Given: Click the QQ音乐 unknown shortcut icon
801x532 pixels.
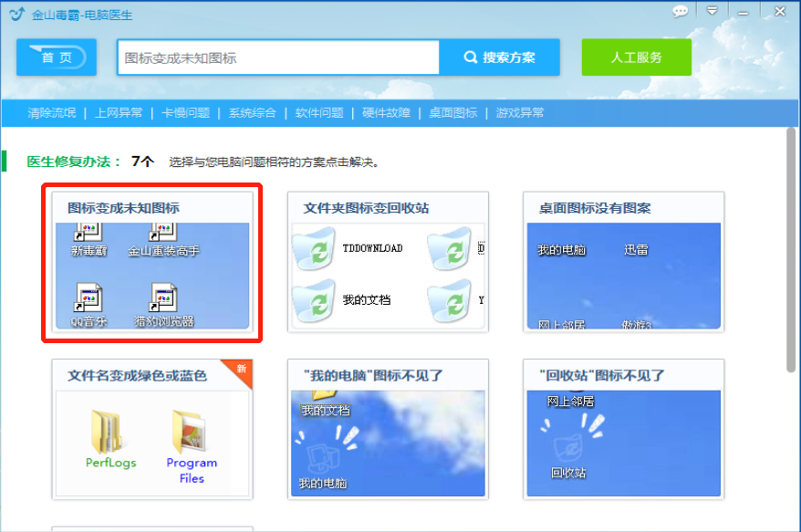Looking at the screenshot, I should pos(88,297).
